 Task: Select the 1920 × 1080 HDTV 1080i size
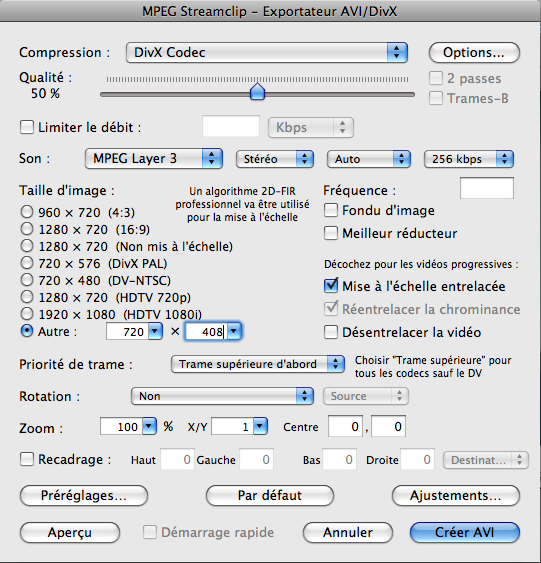27,314
